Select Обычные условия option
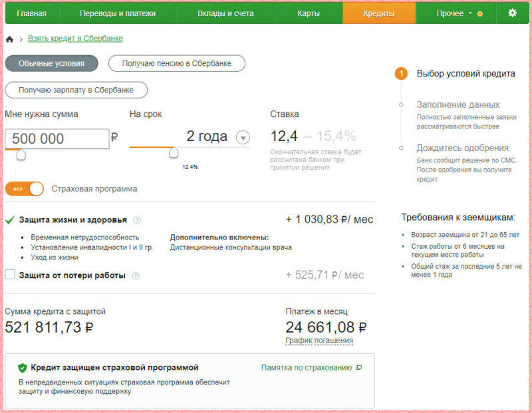Viewport: 532px width, 413px height. [x=52, y=63]
